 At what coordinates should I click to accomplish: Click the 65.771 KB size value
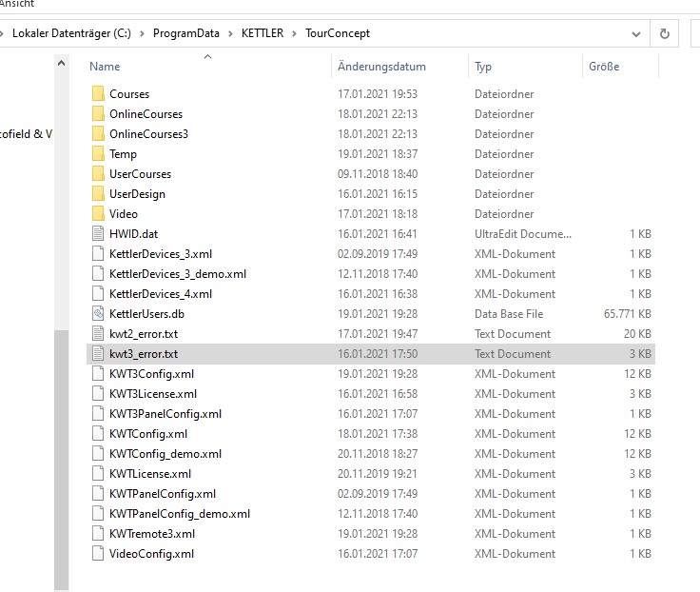tap(627, 314)
